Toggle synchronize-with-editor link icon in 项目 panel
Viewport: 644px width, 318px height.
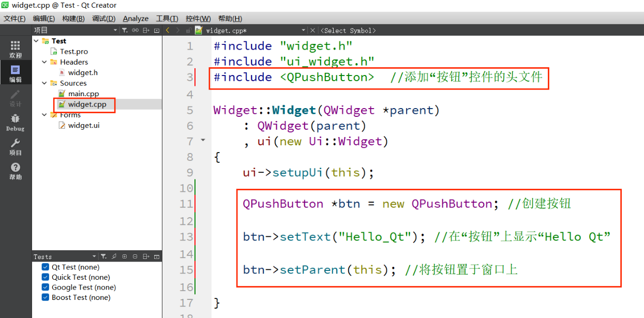[x=135, y=31]
